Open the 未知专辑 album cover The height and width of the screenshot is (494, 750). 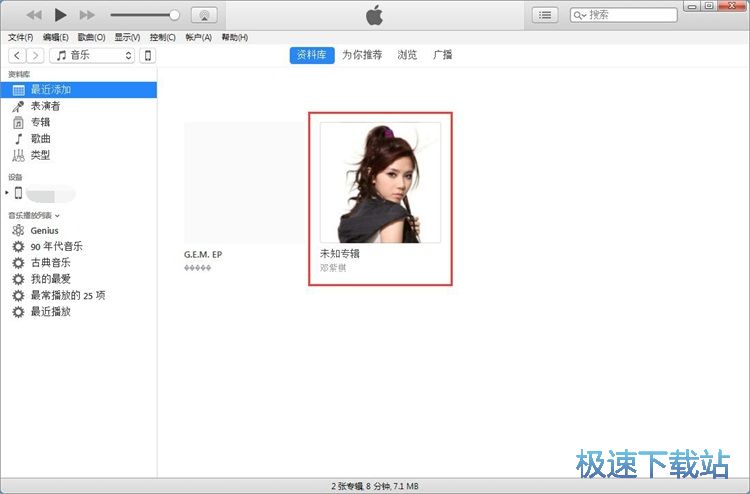coord(380,183)
